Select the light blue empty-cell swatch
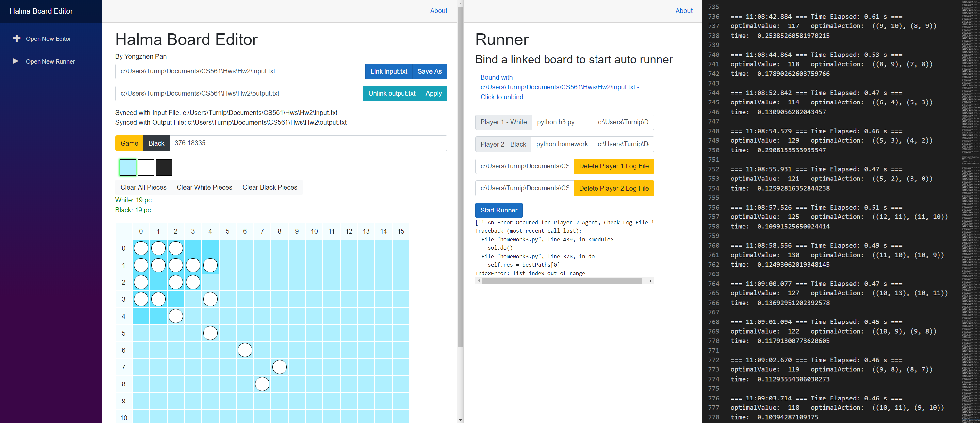The height and width of the screenshot is (423, 980). point(127,167)
